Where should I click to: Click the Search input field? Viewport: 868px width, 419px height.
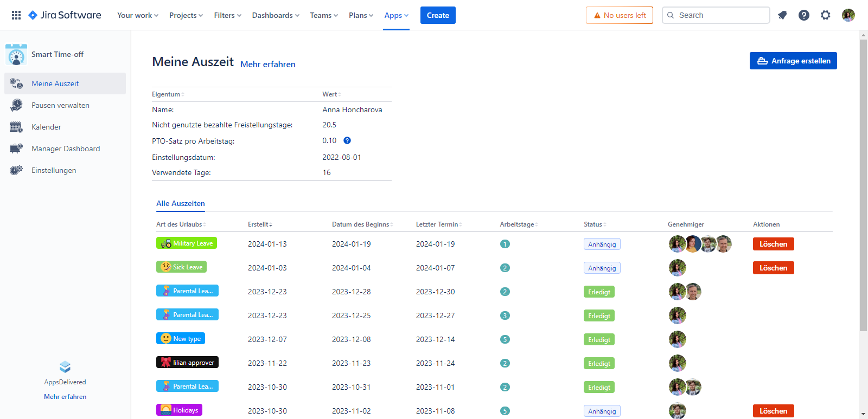click(x=716, y=15)
